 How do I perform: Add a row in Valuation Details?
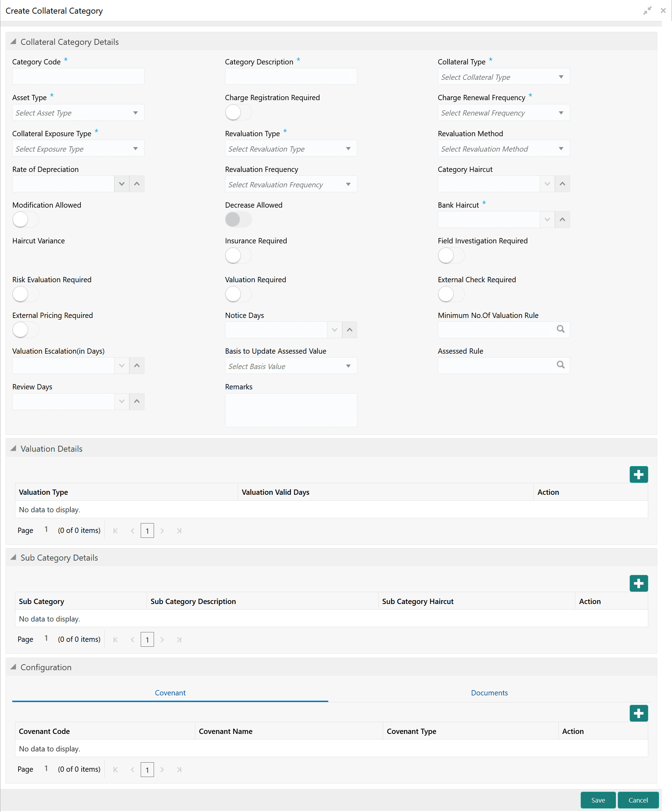(638, 474)
